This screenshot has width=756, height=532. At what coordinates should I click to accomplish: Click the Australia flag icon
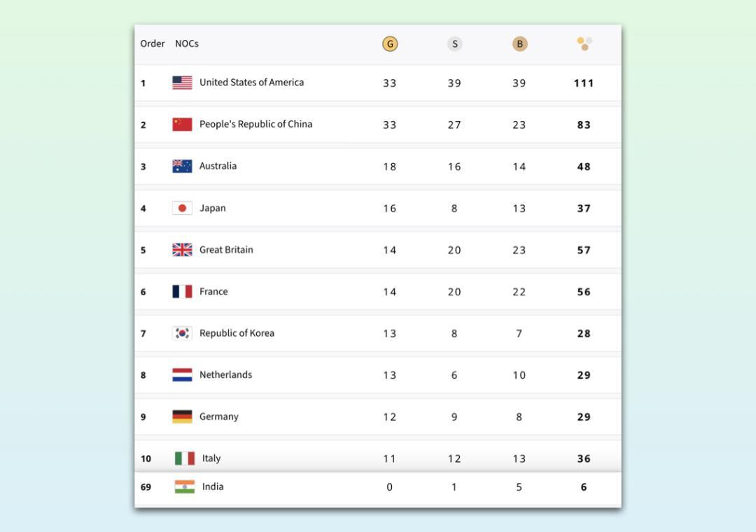(x=182, y=166)
